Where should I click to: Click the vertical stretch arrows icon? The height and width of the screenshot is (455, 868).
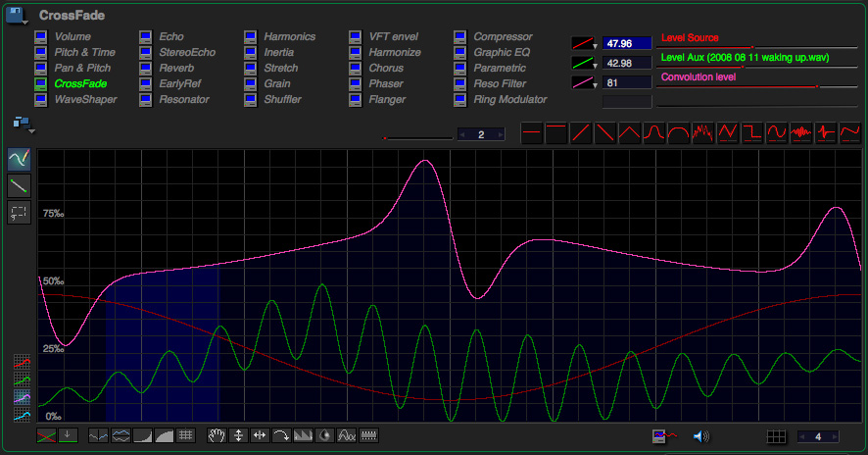tap(238, 435)
